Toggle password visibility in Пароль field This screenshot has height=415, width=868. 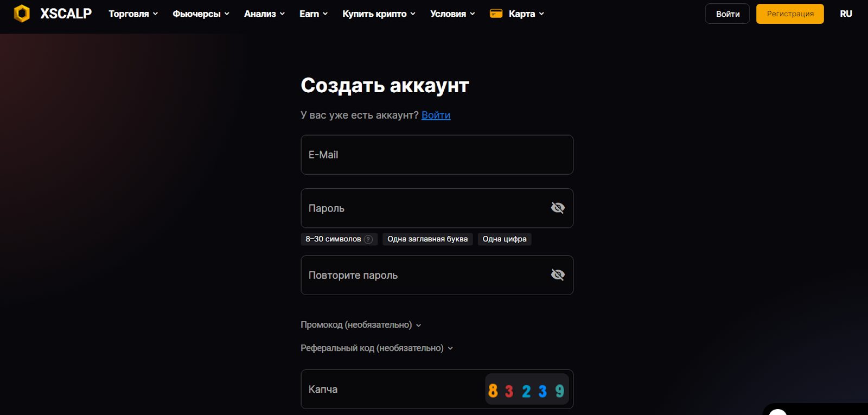[558, 208]
